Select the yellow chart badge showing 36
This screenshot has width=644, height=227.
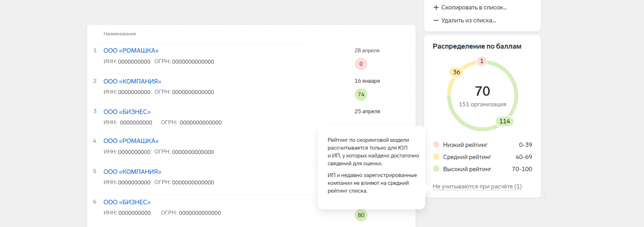[x=456, y=72]
